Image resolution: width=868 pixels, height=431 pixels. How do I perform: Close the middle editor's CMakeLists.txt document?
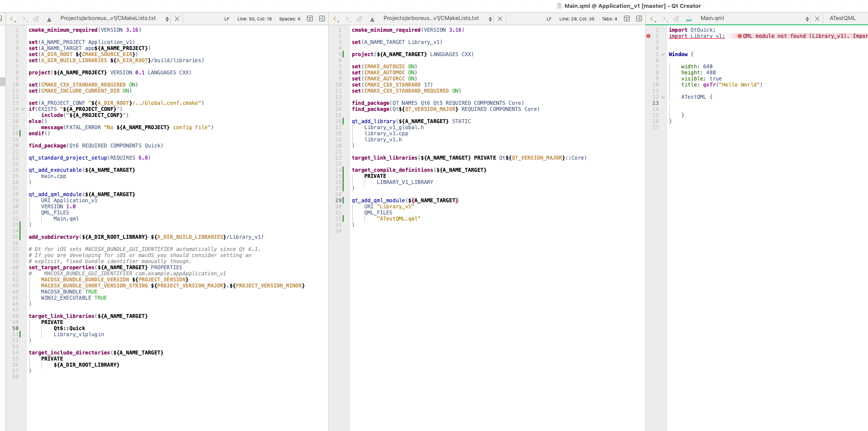coord(500,19)
